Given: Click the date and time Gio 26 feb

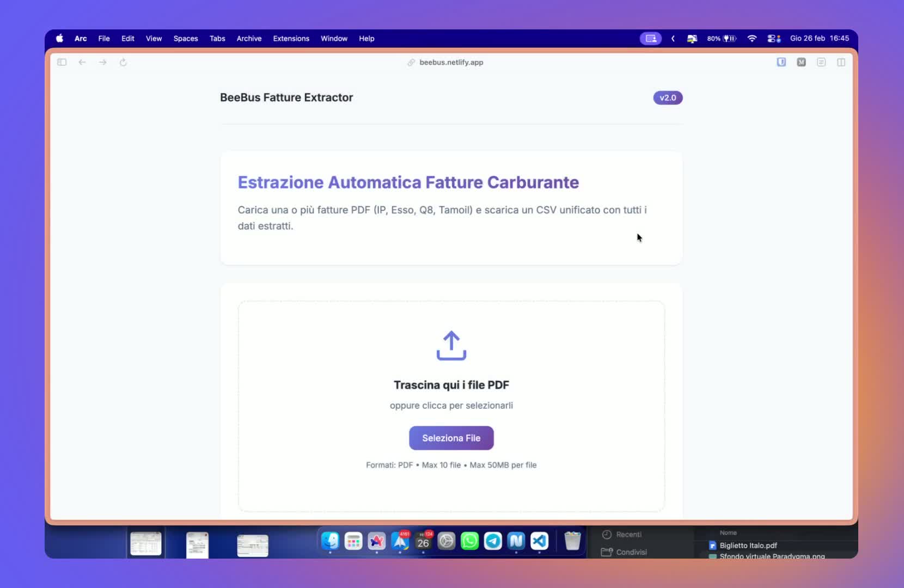Looking at the screenshot, I should (x=820, y=39).
